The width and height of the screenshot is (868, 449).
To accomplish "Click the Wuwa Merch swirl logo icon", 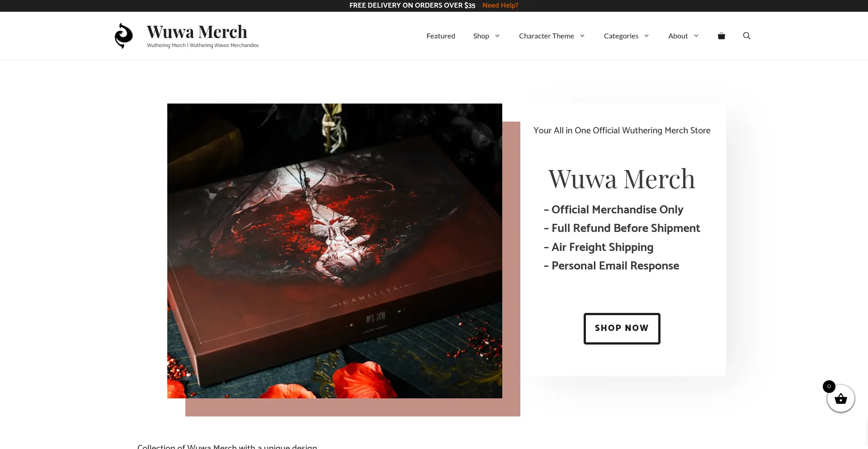I will 123,36.
